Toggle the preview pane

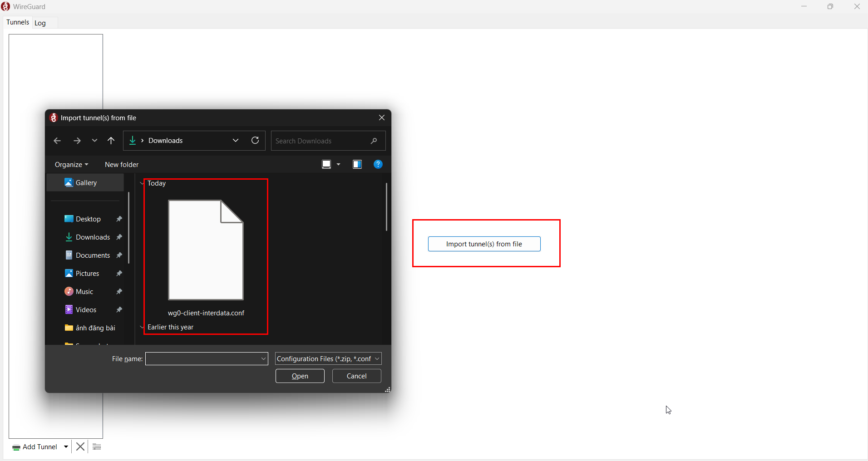(x=357, y=164)
